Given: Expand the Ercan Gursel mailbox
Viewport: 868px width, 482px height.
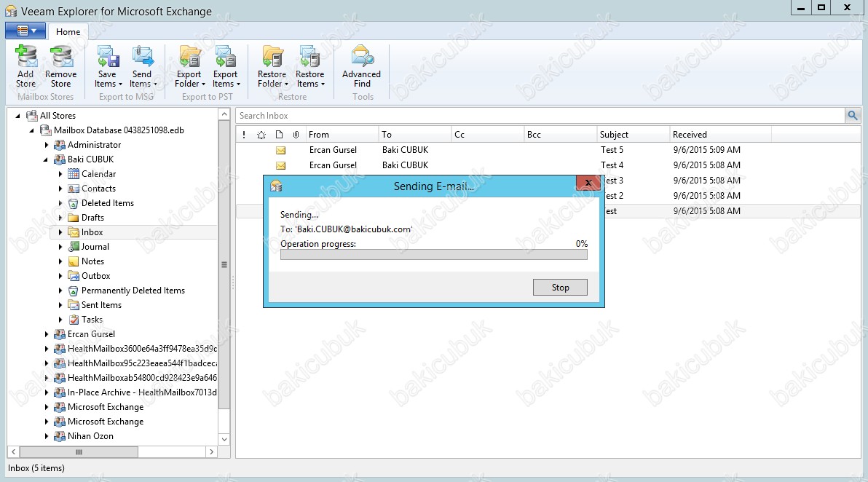Looking at the screenshot, I should tap(47, 334).
